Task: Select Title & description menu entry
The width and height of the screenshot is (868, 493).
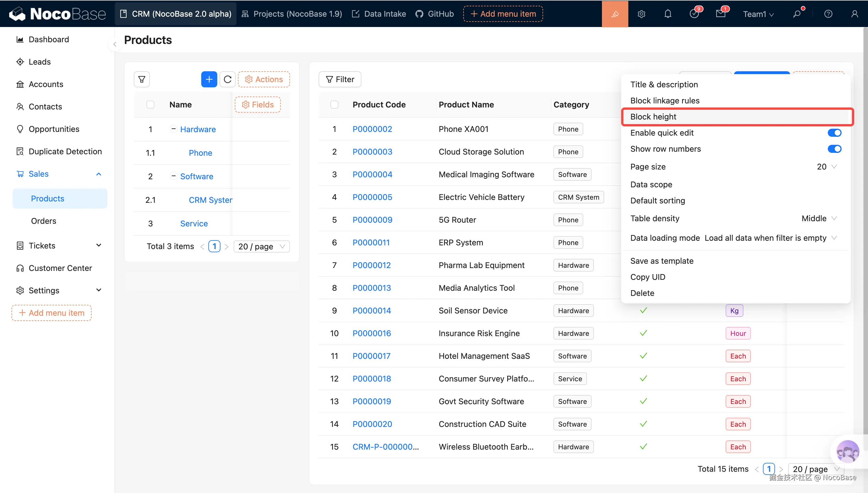Action: [x=736, y=85]
